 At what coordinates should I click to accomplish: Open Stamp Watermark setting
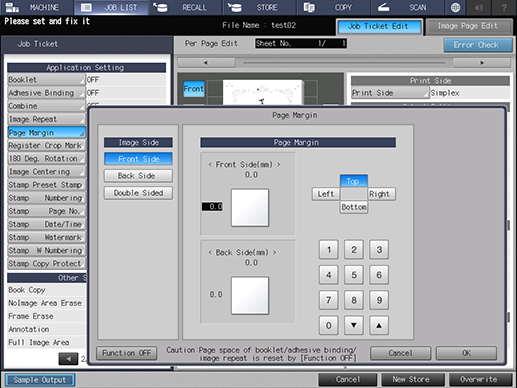tap(46, 237)
